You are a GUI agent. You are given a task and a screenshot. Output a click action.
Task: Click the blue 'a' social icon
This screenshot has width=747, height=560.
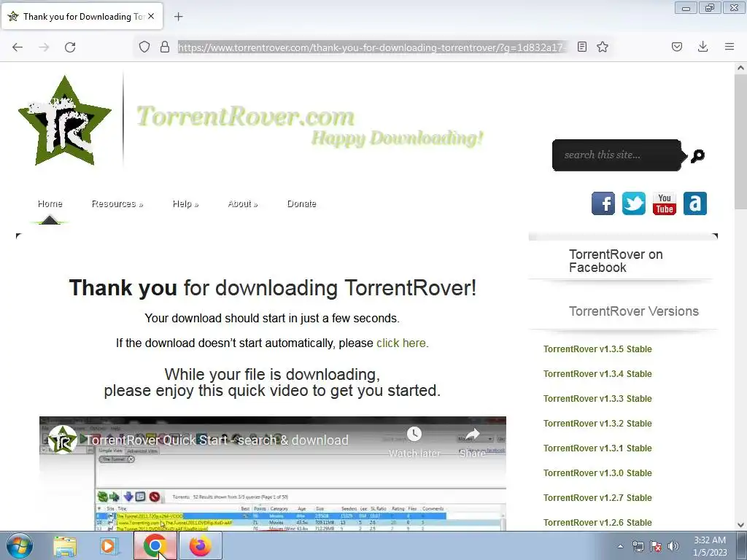[x=695, y=204]
